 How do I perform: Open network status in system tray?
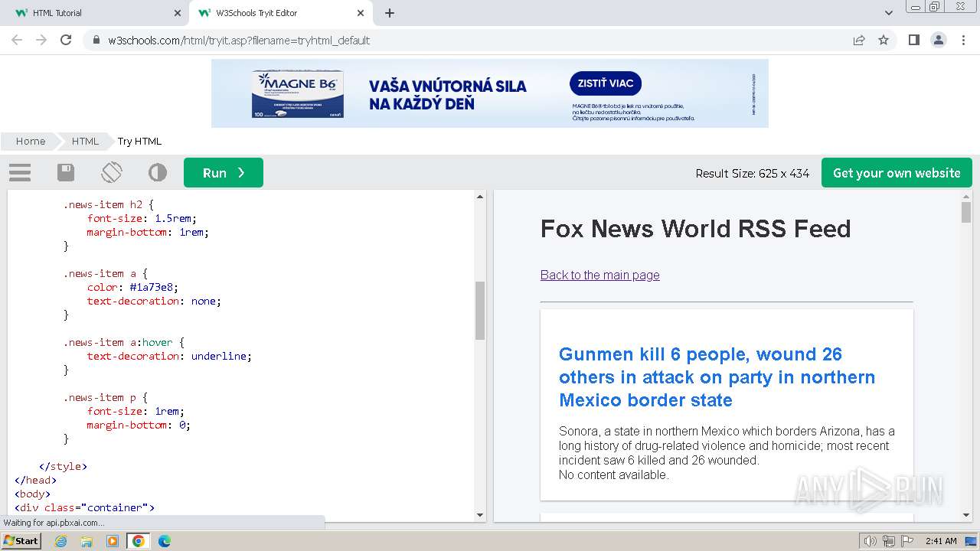888,541
